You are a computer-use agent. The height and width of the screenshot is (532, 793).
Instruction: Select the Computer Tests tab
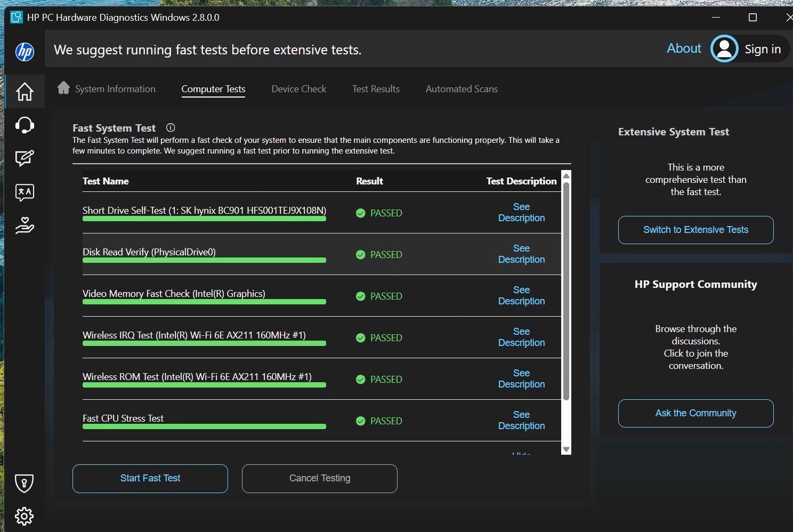click(x=213, y=89)
